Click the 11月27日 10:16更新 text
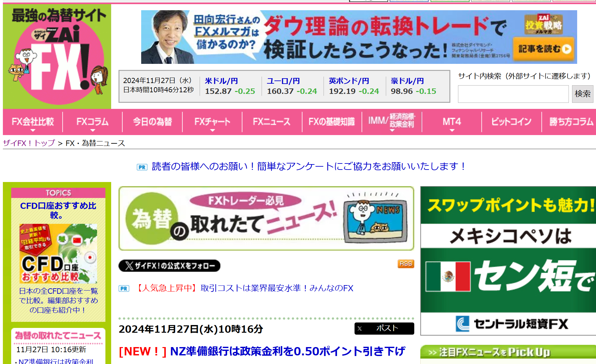Screen dimensions: 596x364 pos(51,350)
